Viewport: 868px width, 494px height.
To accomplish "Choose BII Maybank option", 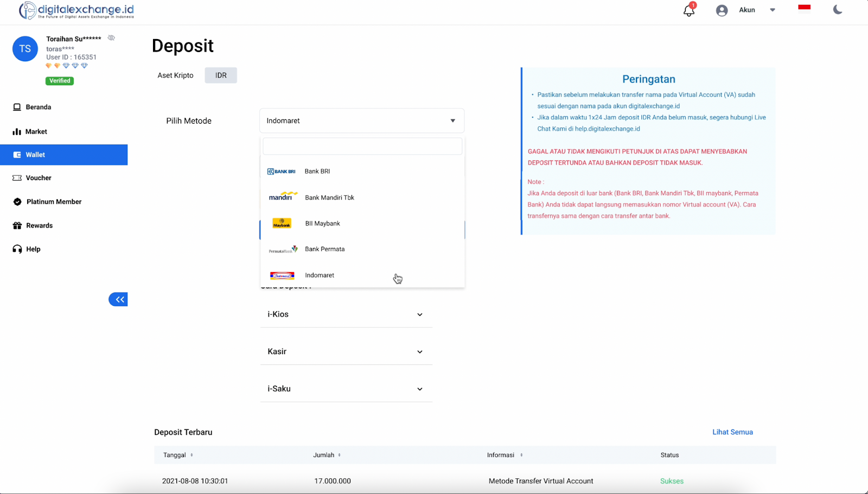I will (x=362, y=223).
